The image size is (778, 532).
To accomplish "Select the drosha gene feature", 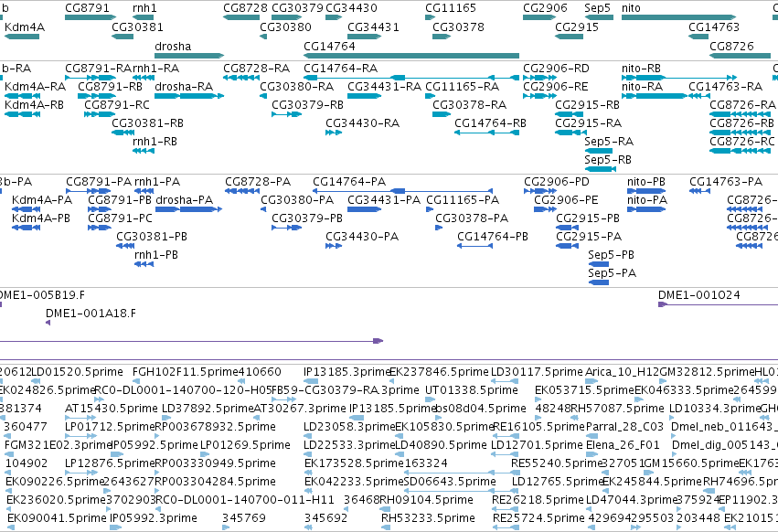I will tap(189, 56).
